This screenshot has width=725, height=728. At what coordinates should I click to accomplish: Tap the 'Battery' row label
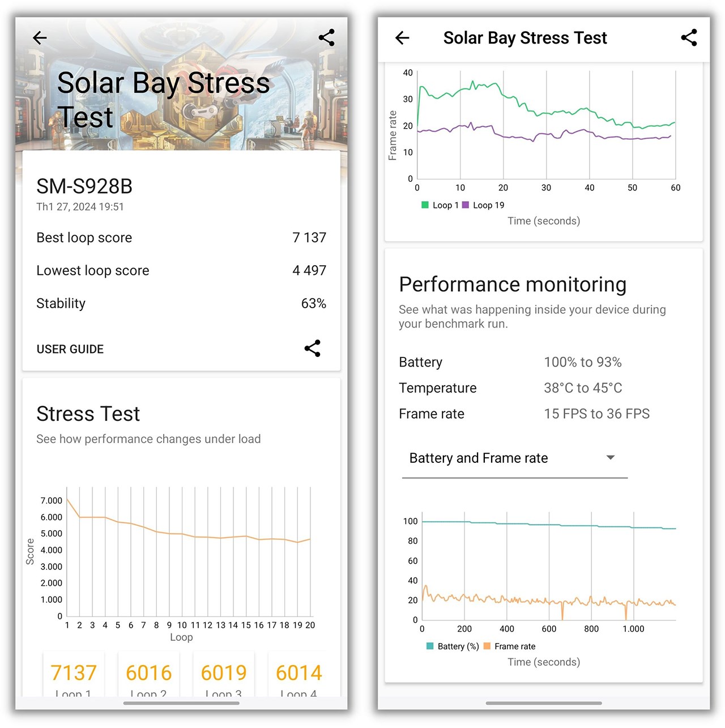421,363
